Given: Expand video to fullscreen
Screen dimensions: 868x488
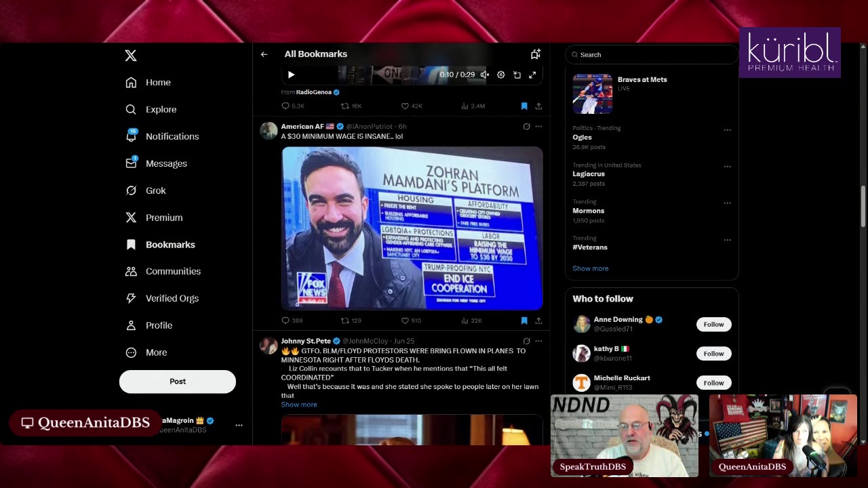Looking at the screenshot, I should click(532, 75).
